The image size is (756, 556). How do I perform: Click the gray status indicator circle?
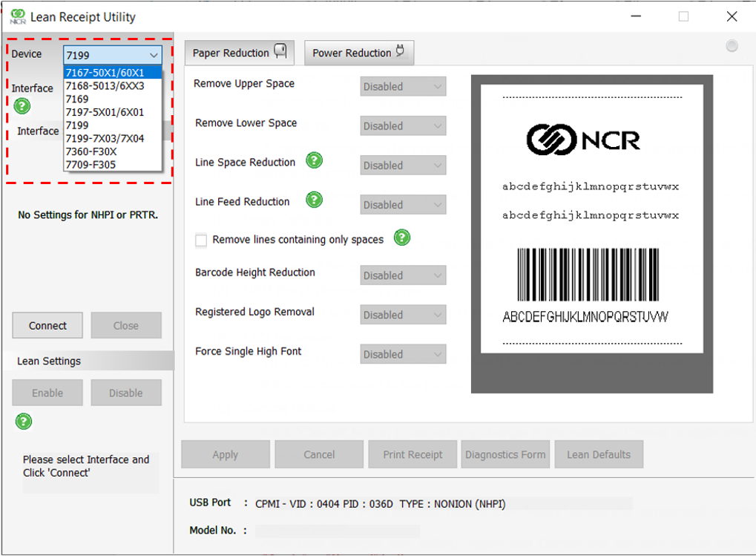tap(732, 46)
